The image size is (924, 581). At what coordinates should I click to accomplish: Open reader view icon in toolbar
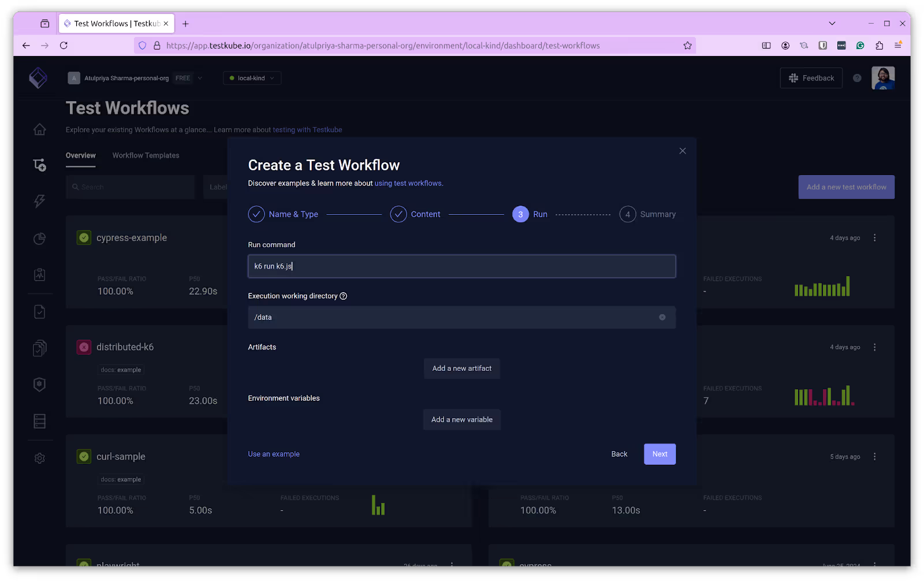pyautogui.click(x=766, y=46)
